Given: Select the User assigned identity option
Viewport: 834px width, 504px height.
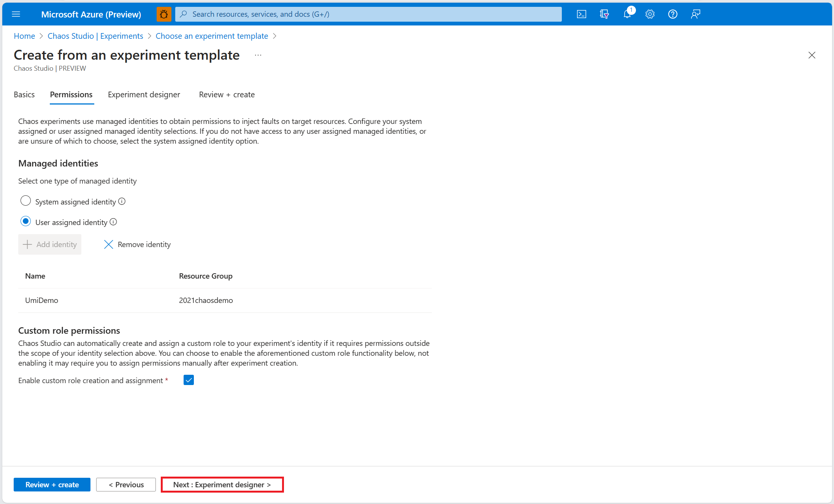Looking at the screenshot, I should pyautogui.click(x=25, y=221).
